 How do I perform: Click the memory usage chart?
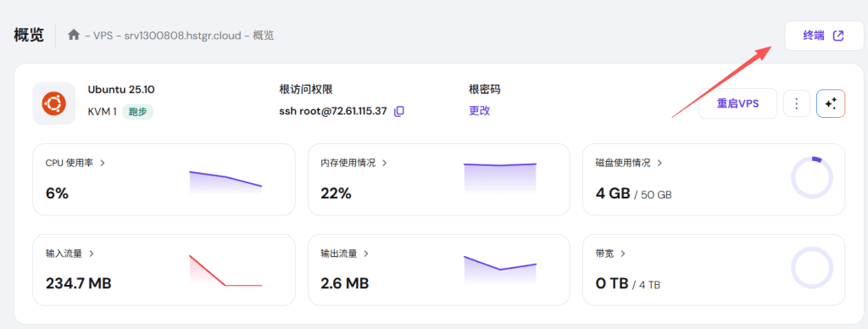(x=500, y=178)
